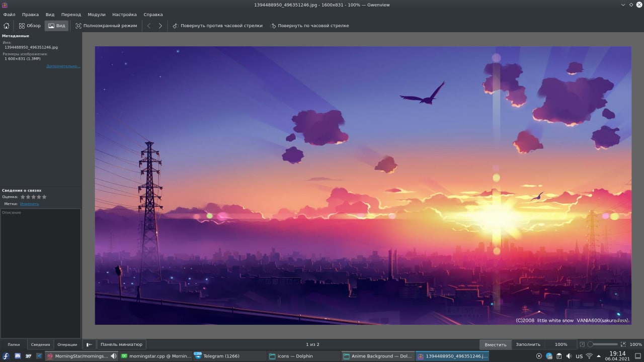The height and width of the screenshot is (362, 644).
Task: Click the Gwenview 1394488950 taskbar entry
Action: point(452,356)
